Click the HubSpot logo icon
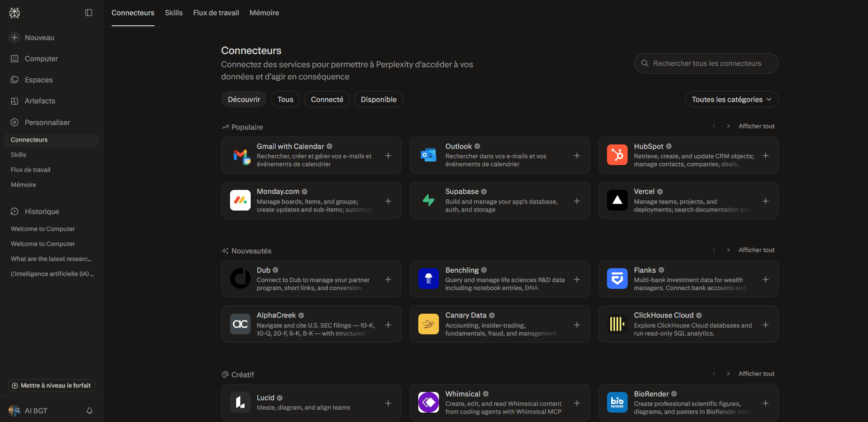Screen dimensions: 868x422 (x=617, y=155)
